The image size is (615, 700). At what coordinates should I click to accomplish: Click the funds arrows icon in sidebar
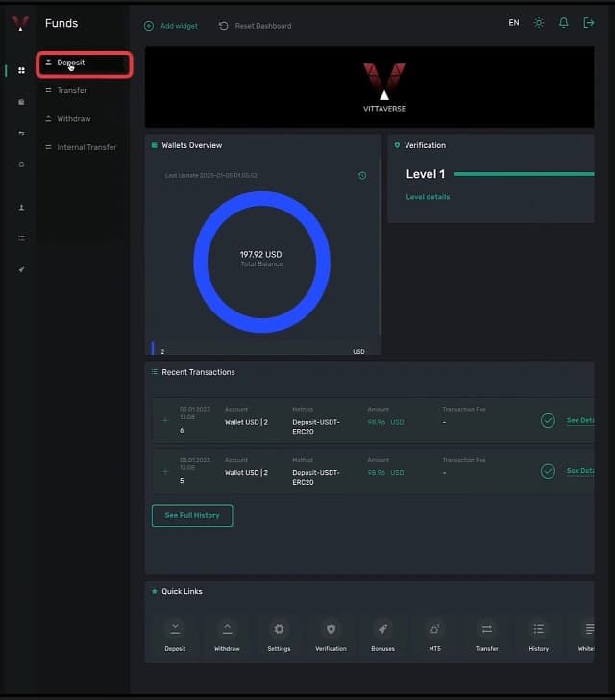tap(21, 133)
